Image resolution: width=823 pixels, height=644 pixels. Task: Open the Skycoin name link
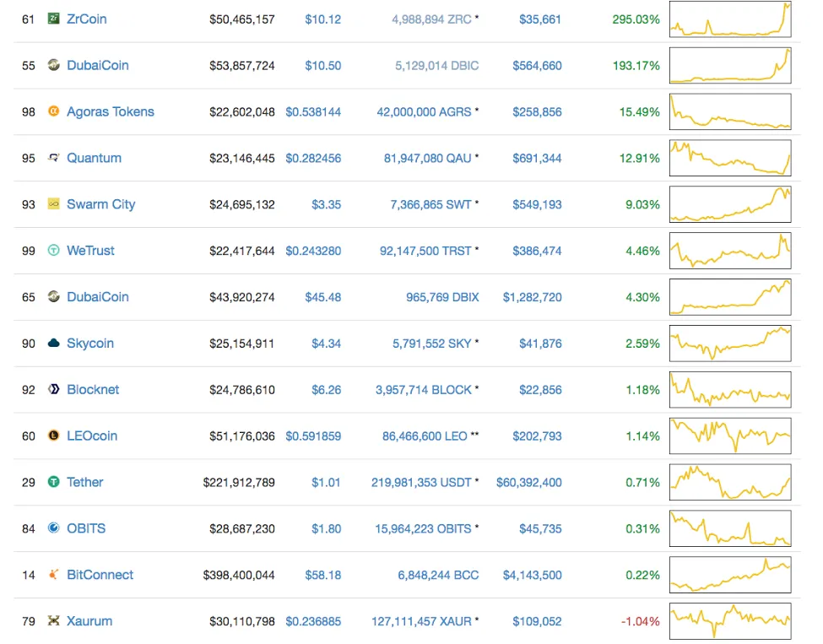(x=90, y=343)
